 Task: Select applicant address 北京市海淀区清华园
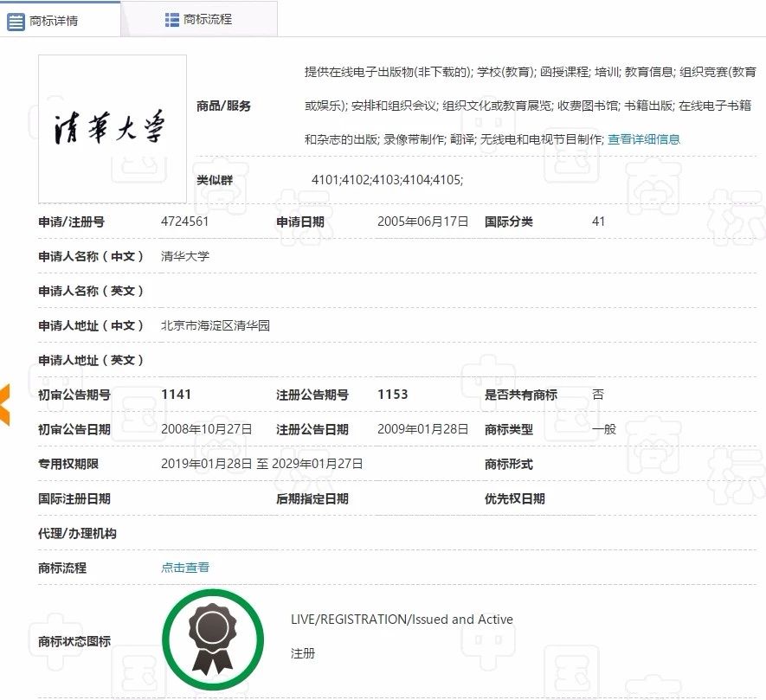click(216, 325)
